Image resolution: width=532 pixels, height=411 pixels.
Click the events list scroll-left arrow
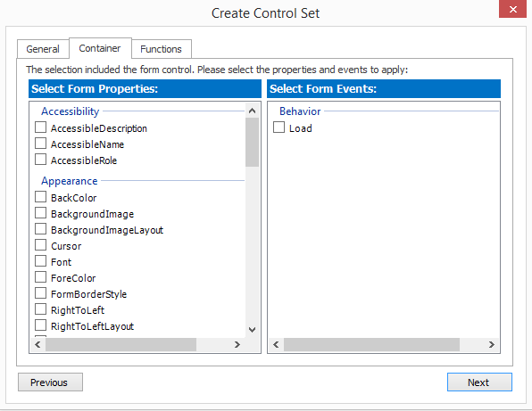pos(276,345)
